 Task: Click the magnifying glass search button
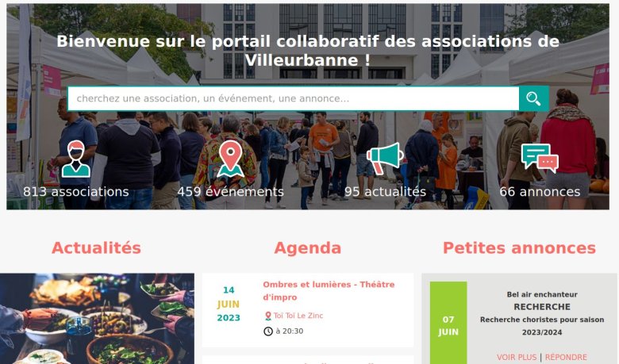[534, 98]
